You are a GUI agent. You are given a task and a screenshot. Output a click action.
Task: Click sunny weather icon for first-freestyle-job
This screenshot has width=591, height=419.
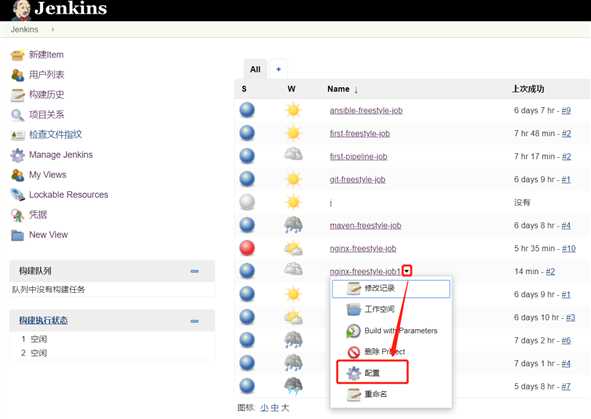[293, 133]
